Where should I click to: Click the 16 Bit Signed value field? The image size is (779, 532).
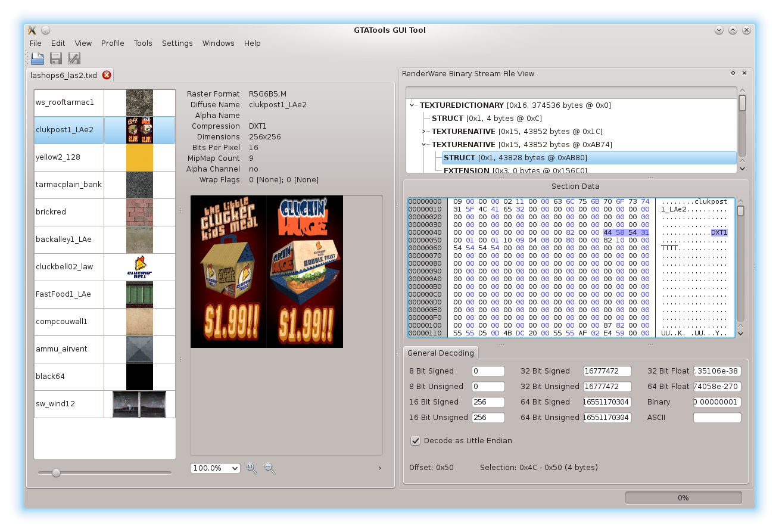(488, 402)
